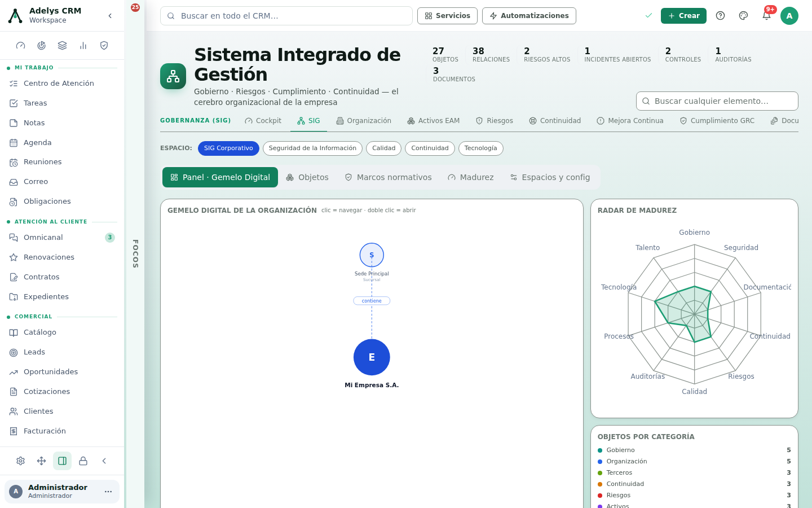Select the SIG tab
The image size is (812, 508).
click(x=308, y=121)
